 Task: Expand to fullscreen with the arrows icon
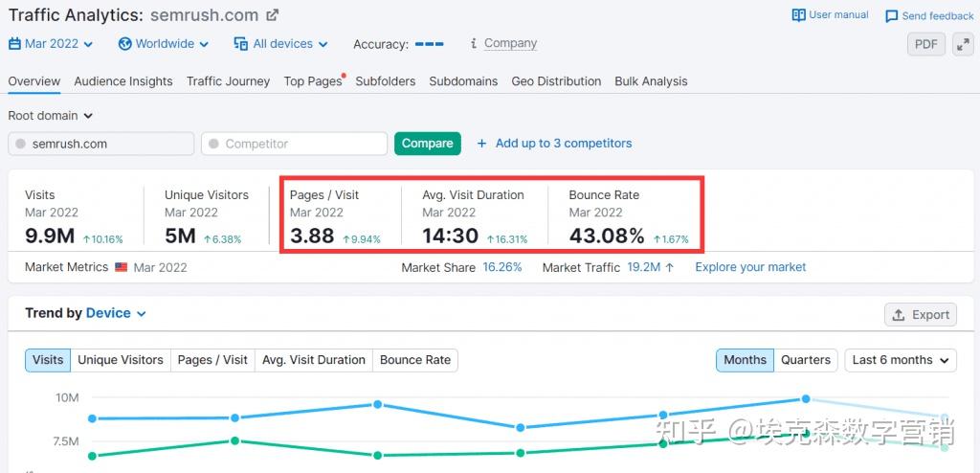[x=963, y=44]
